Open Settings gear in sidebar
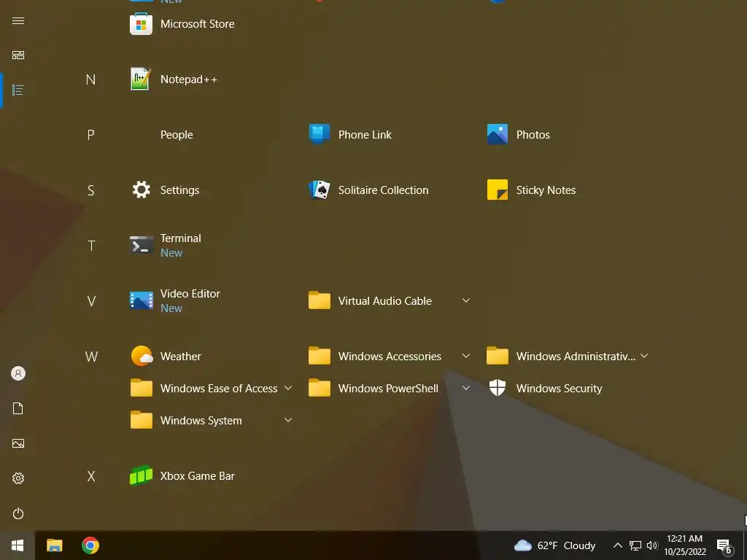747x560 pixels. click(x=18, y=478)
